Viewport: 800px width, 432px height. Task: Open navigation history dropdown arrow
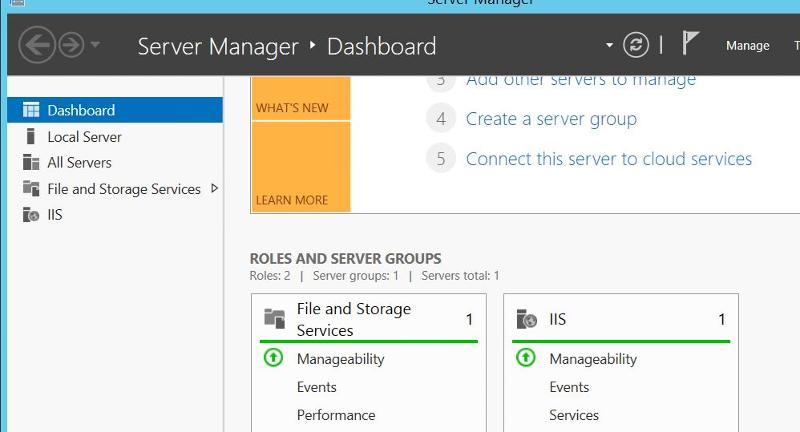pyautogui.click(x=95, y=45)
